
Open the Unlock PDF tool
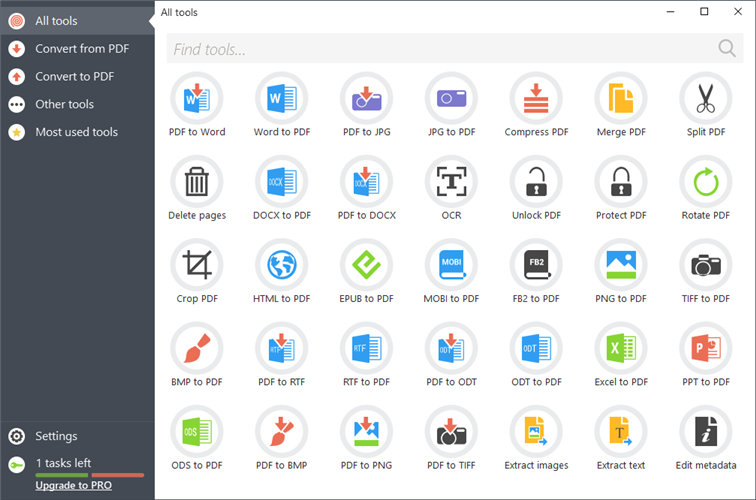[536, 181]
